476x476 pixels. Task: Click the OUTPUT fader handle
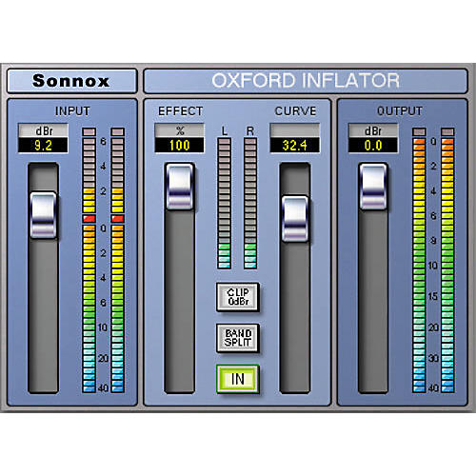pyautogui.click(x=373, y=187)
